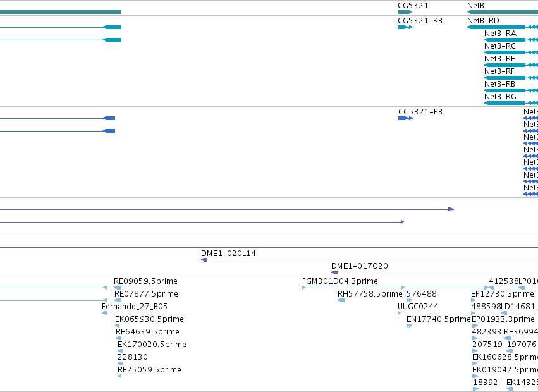Viewport: 538px width, 392px height.
Task: Click the EP12730.3prime label
Action: [503, 294]
